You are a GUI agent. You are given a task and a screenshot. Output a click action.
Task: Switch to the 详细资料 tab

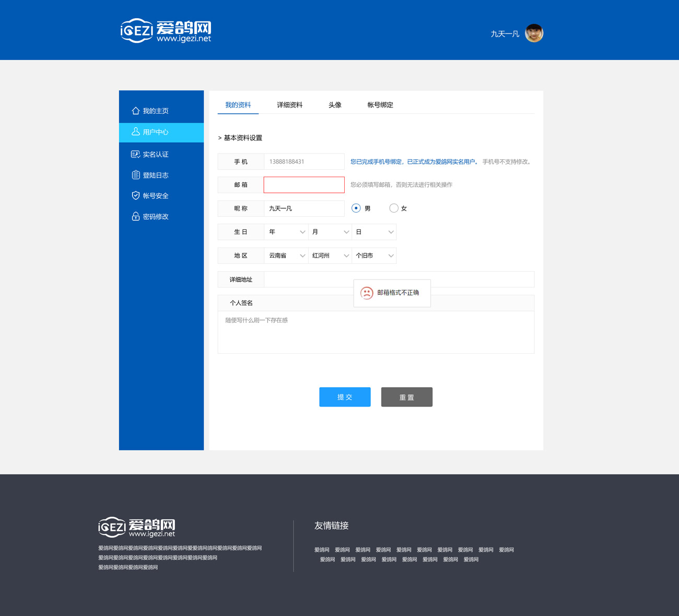click(290, 105)
